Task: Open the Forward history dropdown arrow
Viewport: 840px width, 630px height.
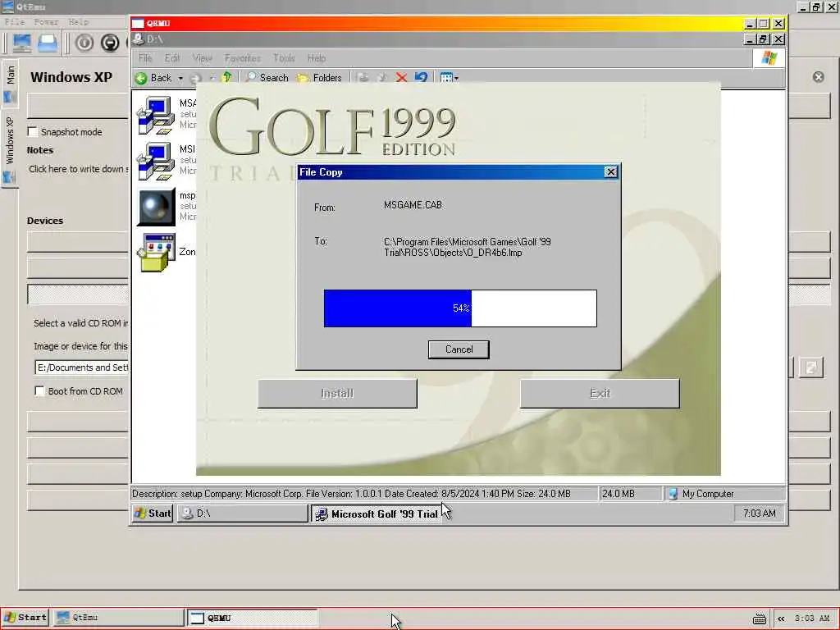Action: [x=212, y=78]
